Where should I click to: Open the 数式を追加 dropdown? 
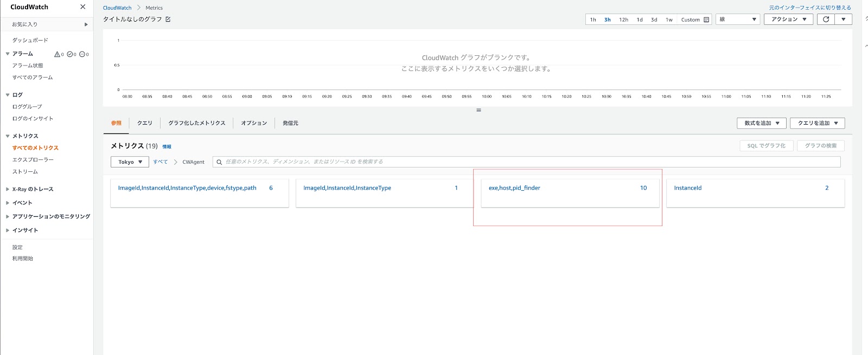coord(762,123)
